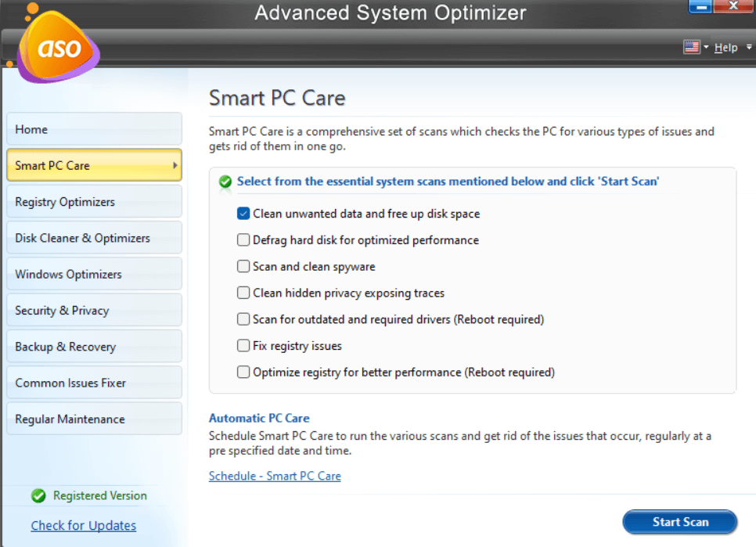
Task: Click the US flag language icon
Action: pos(692,48)
